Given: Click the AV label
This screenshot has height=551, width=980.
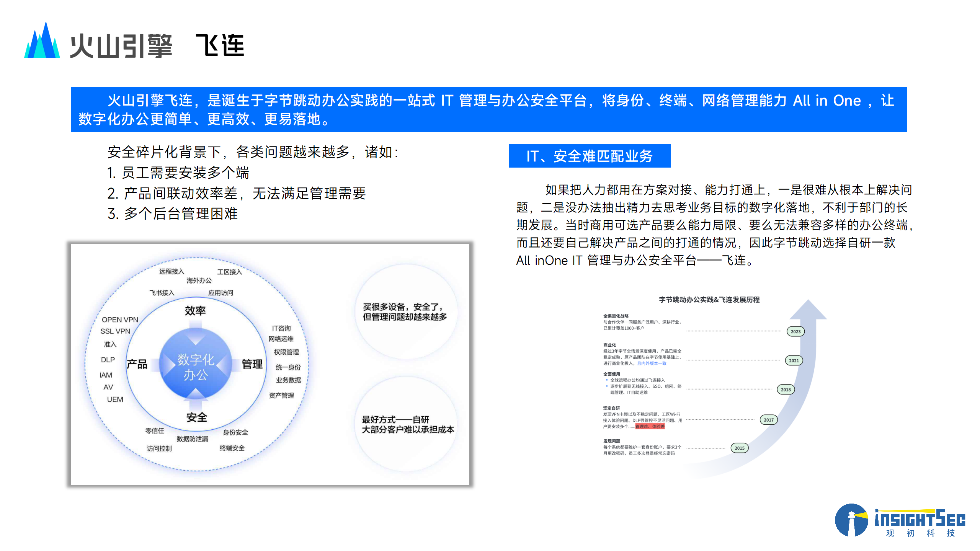Looking at the screenshot, I should coord(108,387).
